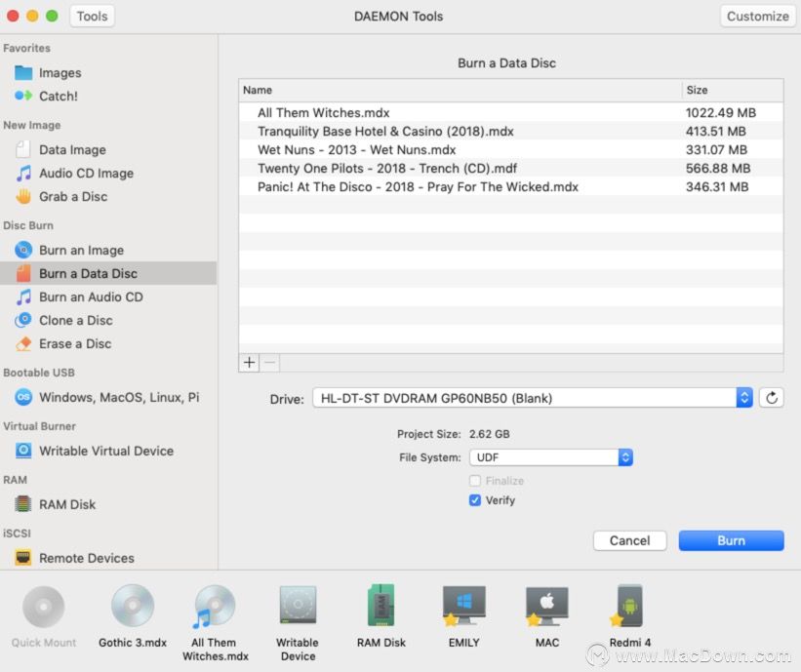This screenshot has height=672, width=801.
Task: Click the Burn an Image label
Action: (x=81, y=251)
